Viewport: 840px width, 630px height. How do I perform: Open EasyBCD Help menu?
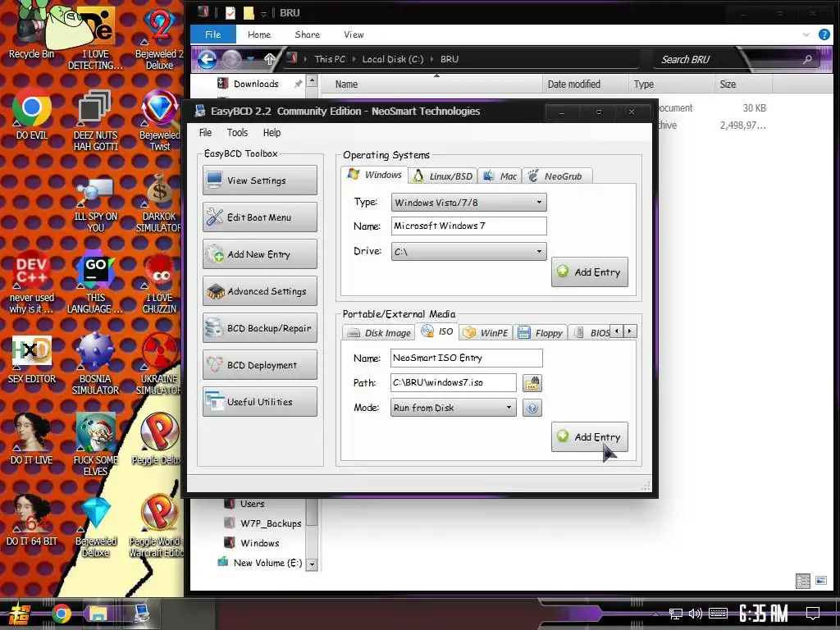(x=272, y=132)
